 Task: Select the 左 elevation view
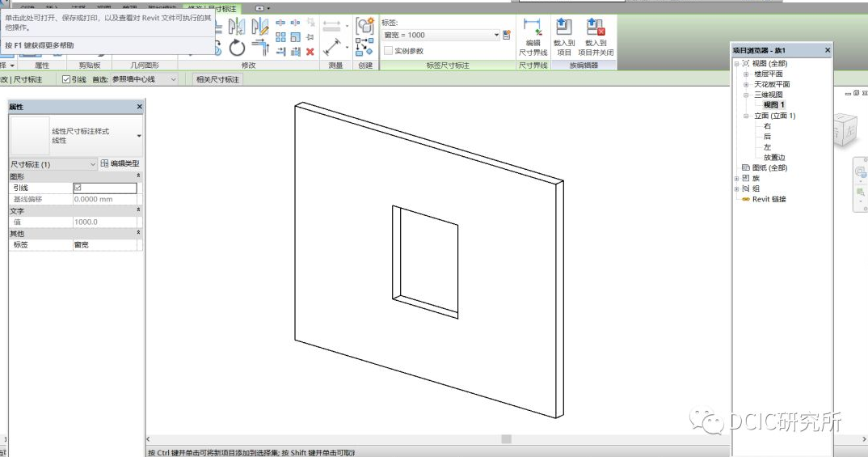pyautogui.click(x=767, y=146)
